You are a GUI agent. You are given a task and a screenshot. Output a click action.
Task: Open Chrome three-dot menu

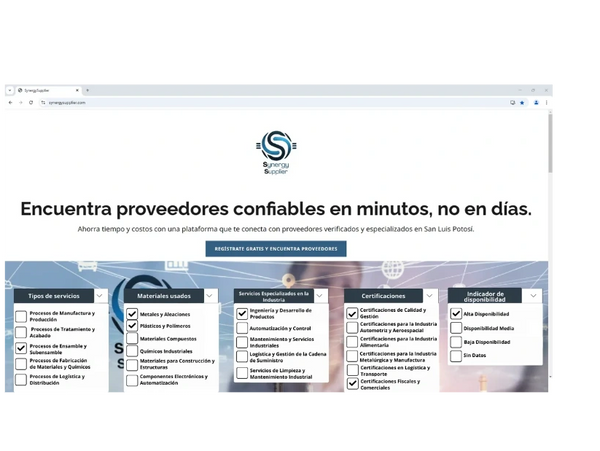[x=546, y=103]
